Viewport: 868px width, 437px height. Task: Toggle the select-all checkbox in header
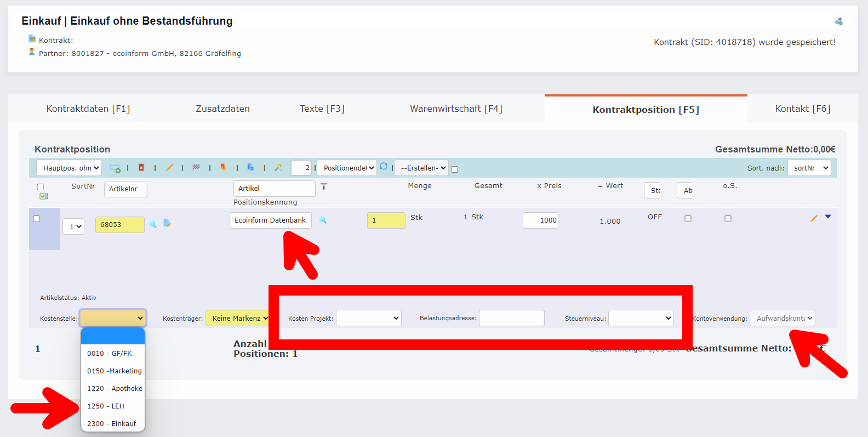pyautogui.click(x=40, y=187)
